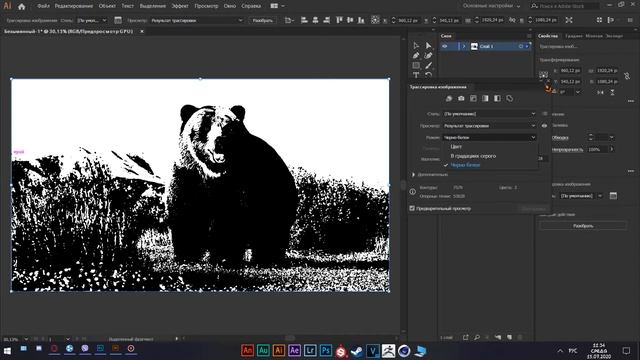Open preset dropdown in Properties Image Trace section
Viewport: 640px width, 360px height.
coord(581,196)
